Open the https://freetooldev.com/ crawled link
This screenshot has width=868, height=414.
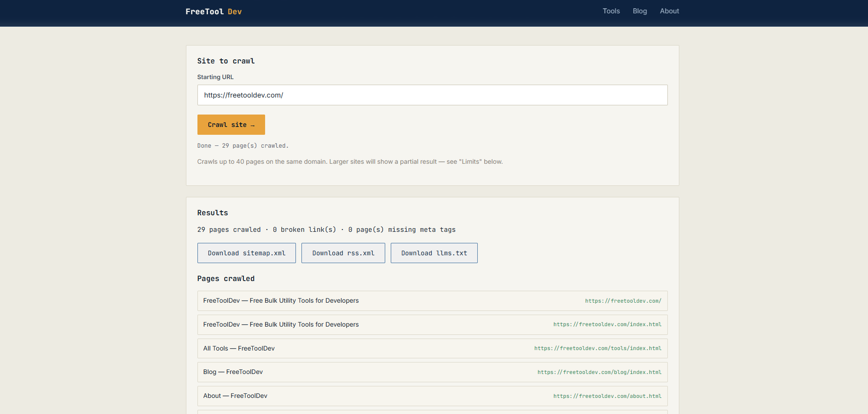tap(623, 301)
